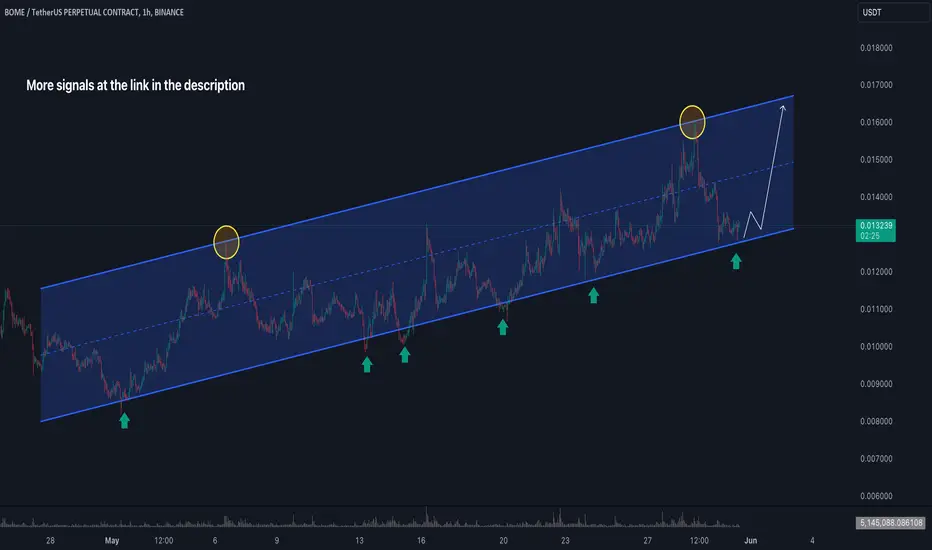The image size is (932, 550).
Task: Click the '28' date label on time axis
Action: click(50, 540)
